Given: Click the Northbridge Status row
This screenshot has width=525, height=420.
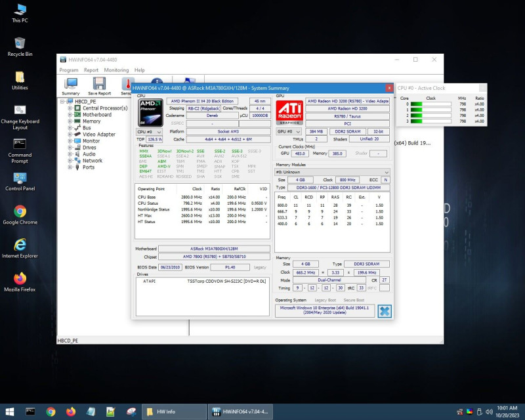Looking at the screenshot, I should [x=202, y=209].
